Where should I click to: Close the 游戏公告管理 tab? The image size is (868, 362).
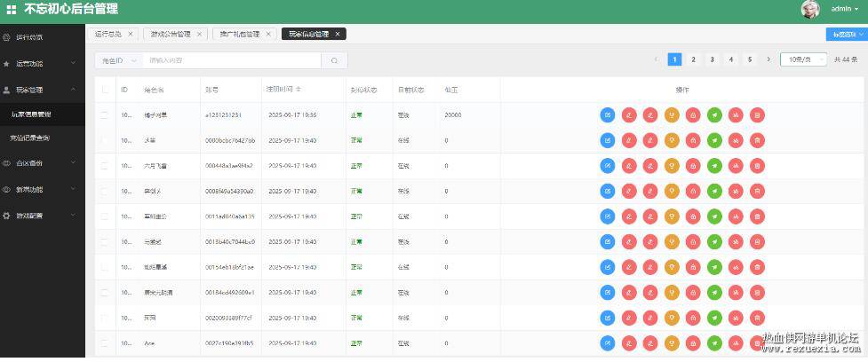point(199,35)
